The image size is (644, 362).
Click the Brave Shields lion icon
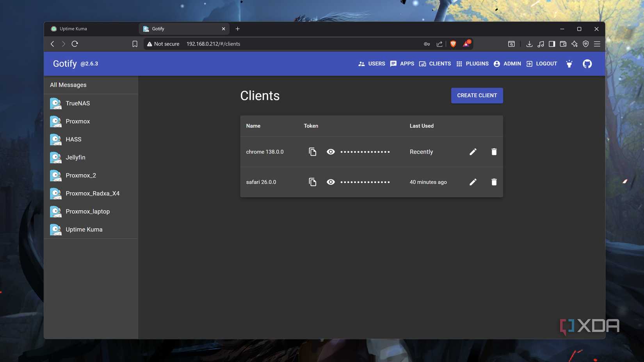pyautogui.click(x=453, y=44)
